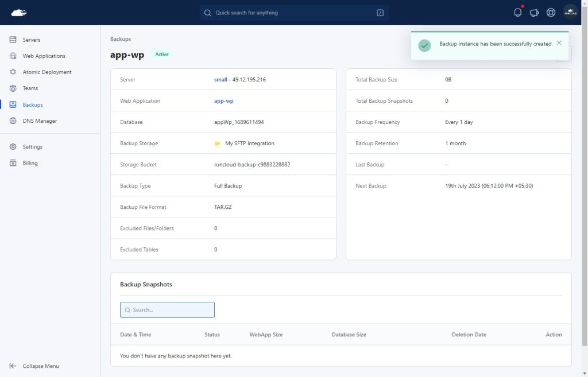Go to Web Applications menu
The image size is (588, 377).
44,56
